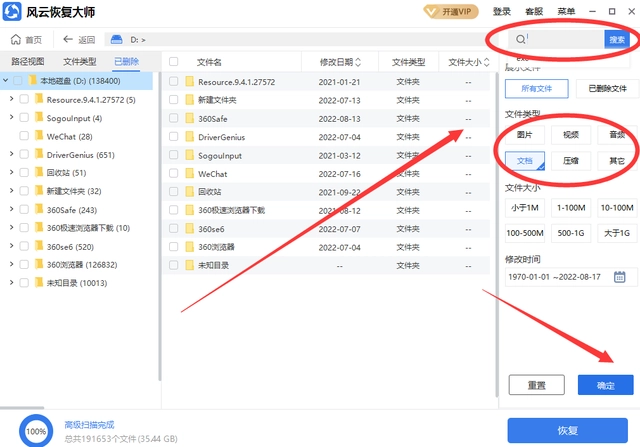Click the blue 确定 button
This screenshot has width=640, height=447.
click(605, 385)
